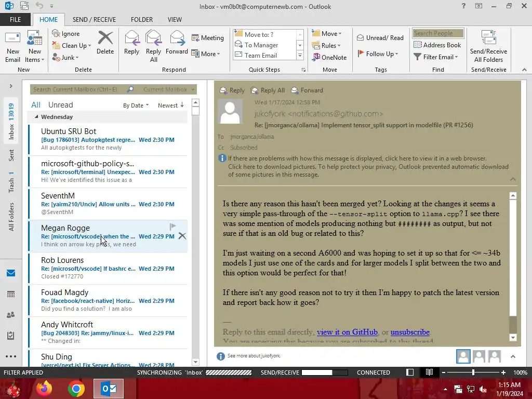Open the Quick Steps dialog launcher
This screenshot has width=532, height=399.
tap(303, 70)
